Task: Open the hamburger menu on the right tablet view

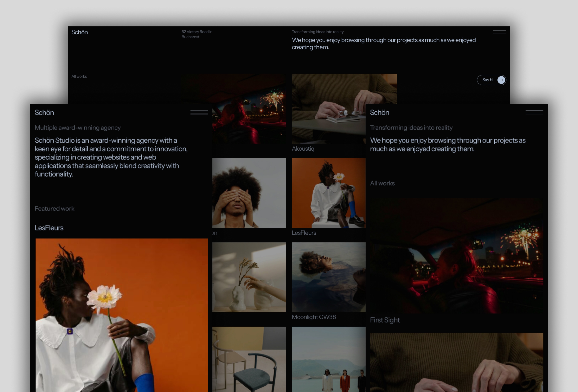Action: pyautogui.click(x=534, y=112)
